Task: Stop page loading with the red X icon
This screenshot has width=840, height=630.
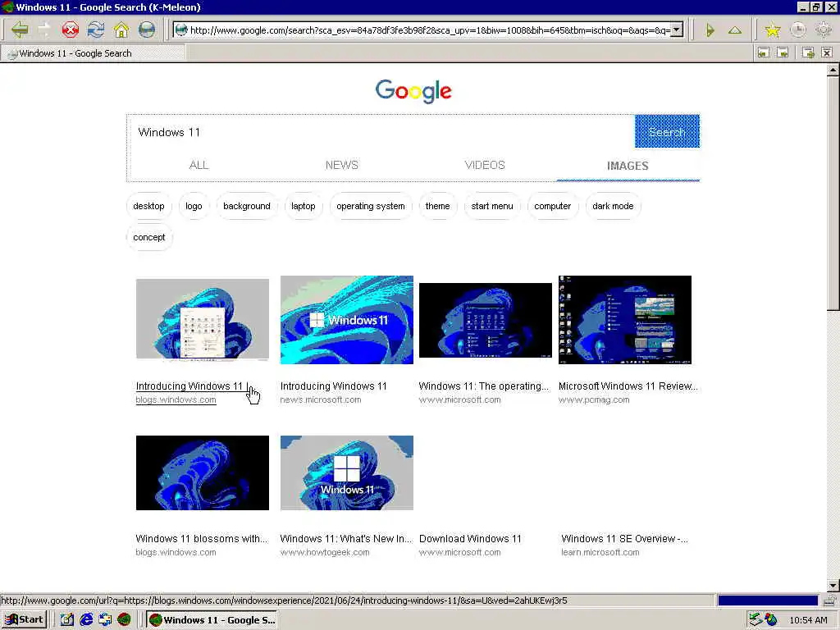Action: coord(71,30)
